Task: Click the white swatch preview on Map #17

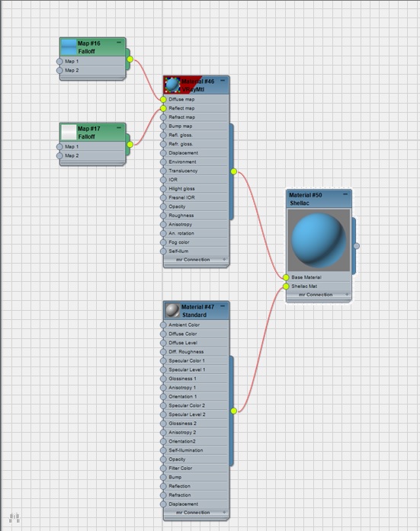Action: pos(69,133)
